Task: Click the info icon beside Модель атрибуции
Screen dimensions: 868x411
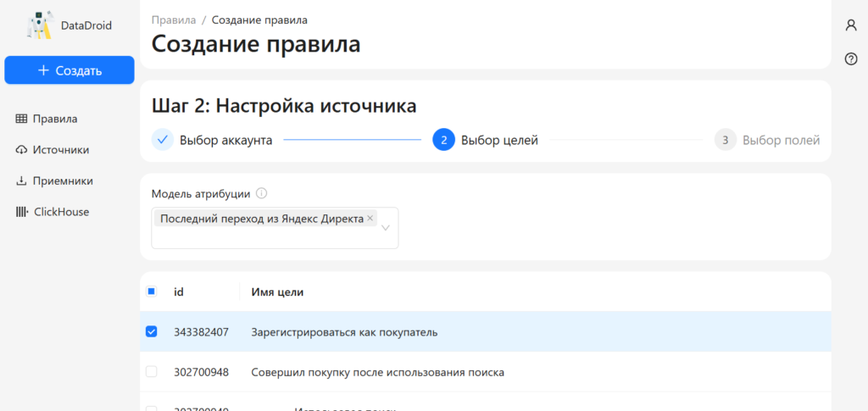Action: click(262, 193)
